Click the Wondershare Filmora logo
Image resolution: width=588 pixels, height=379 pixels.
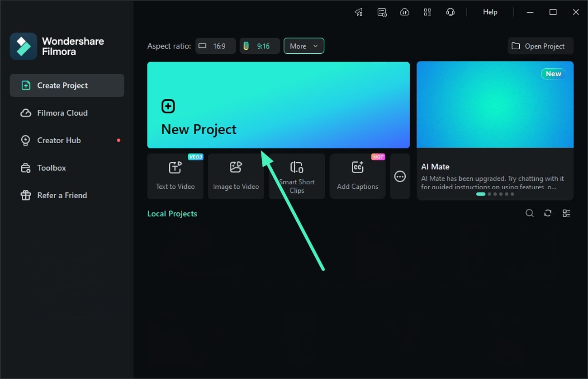(24, 46)
